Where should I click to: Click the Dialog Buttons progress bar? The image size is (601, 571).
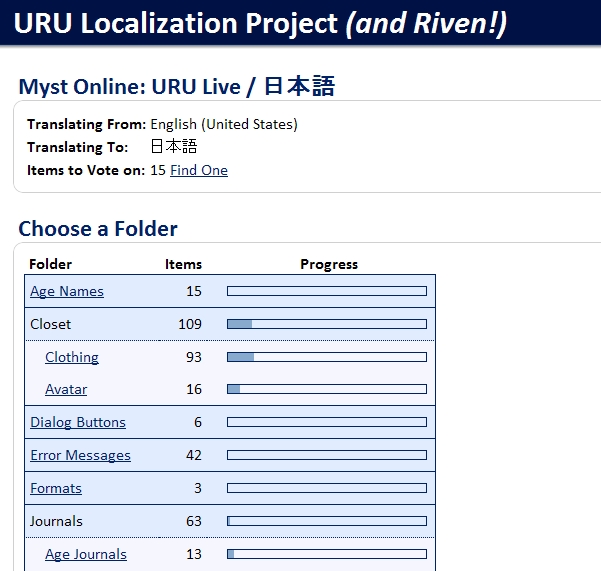(327, 422)
